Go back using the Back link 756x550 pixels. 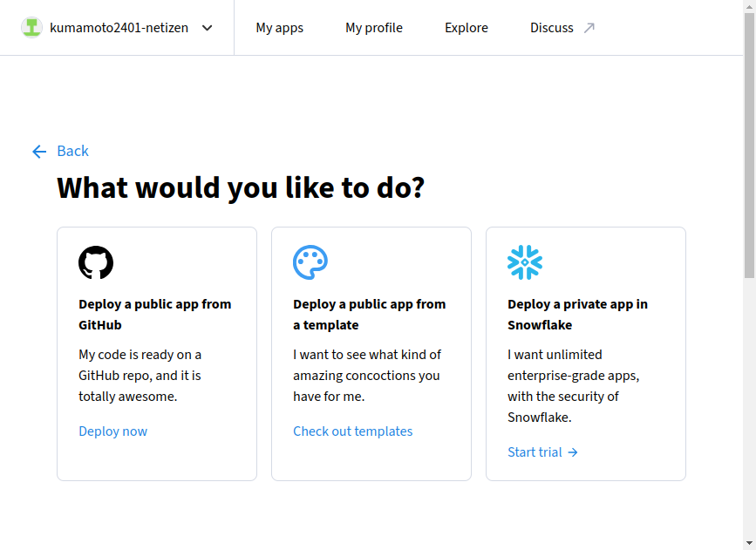(x=72, y=152)
